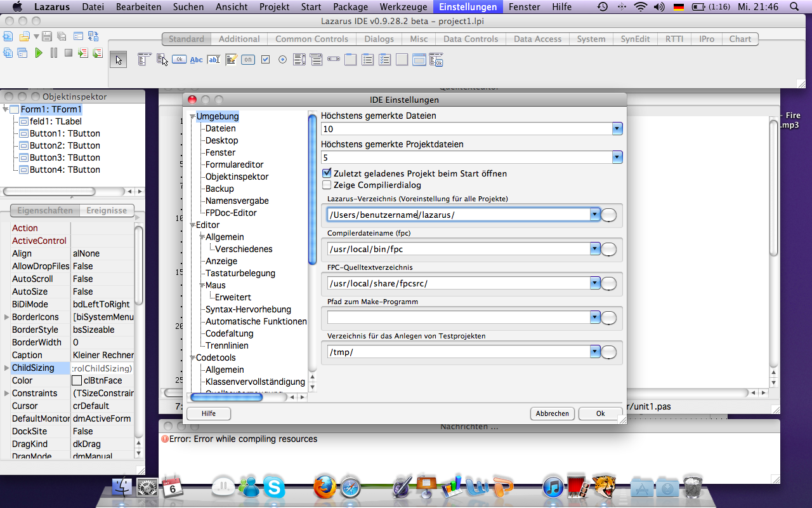Enable the 'Zeige Compilierdialog' checkbox
Image resolution: width=812 pixels, height=508 pixels.
point(327,185)
